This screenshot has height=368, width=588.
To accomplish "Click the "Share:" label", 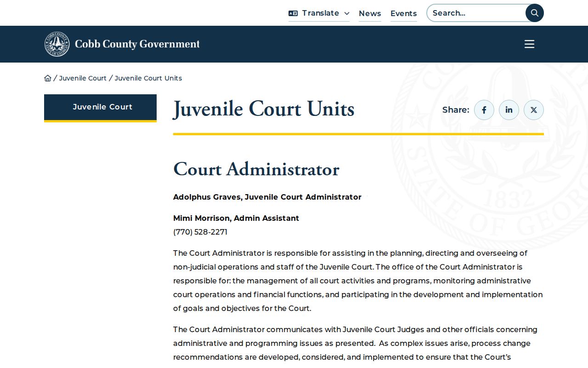I will pos(456,110).
